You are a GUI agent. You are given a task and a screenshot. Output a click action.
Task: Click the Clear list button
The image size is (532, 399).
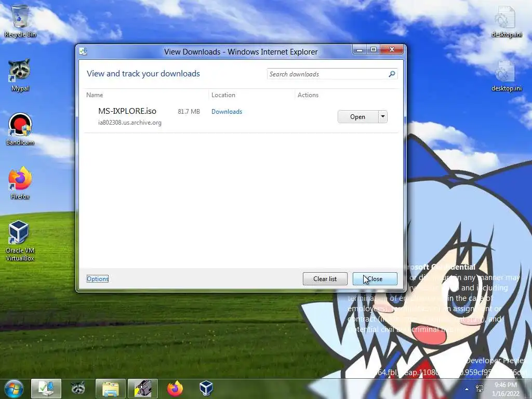(325, 279)
